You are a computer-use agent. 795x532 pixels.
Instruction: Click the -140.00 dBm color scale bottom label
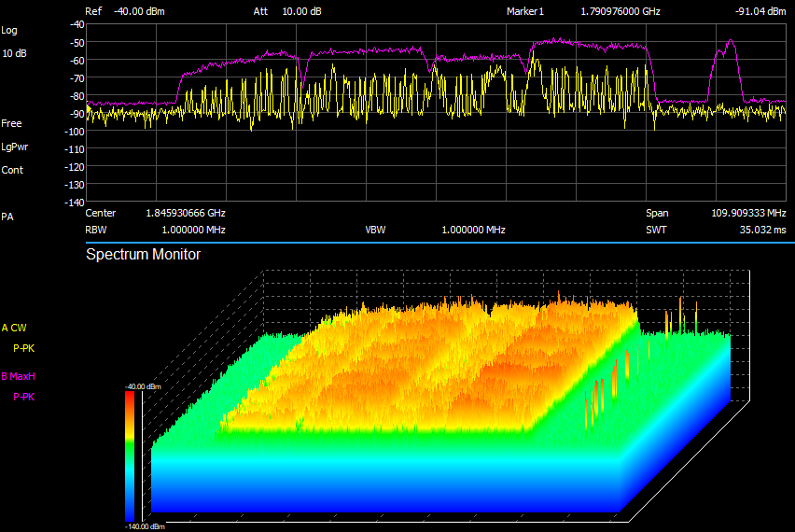tap(145, 527)
